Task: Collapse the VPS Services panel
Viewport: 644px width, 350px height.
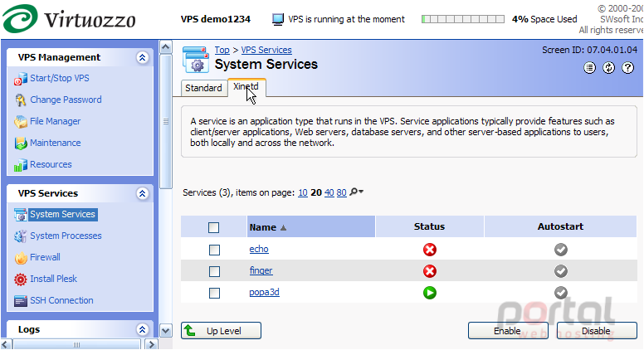Action: click(142, 193)
